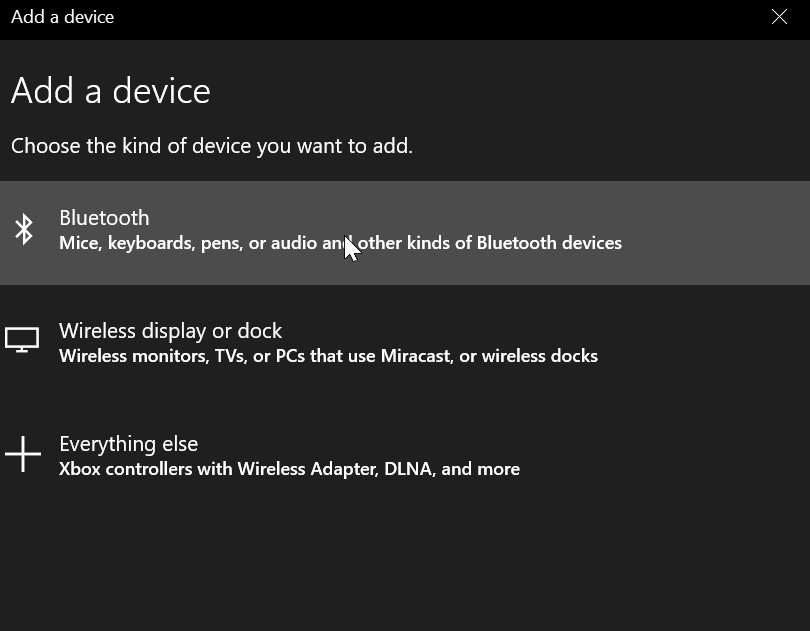This screenshot has height=631, width=810.
Task: Click the word Miracast in wireless description
Action: coord(417,356)
